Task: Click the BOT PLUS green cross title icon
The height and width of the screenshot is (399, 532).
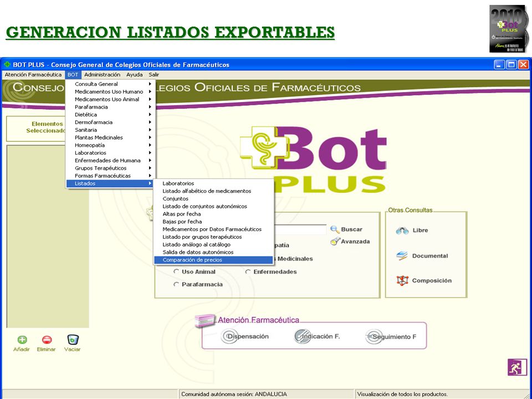Action: pos(7,64)
